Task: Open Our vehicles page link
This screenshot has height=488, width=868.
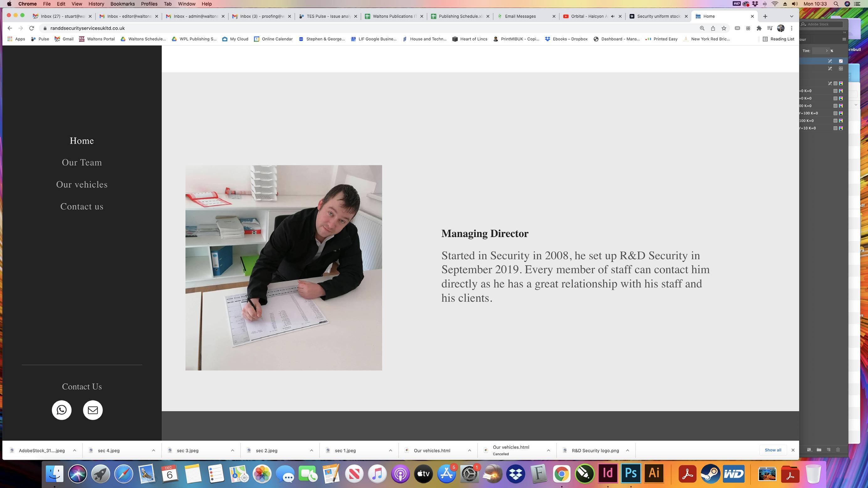Action: coord(81,184)
